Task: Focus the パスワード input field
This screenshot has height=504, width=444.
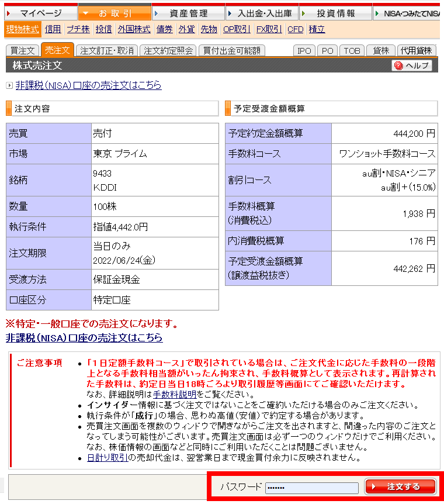Action: pyautogui.click(x=311, y=488)
